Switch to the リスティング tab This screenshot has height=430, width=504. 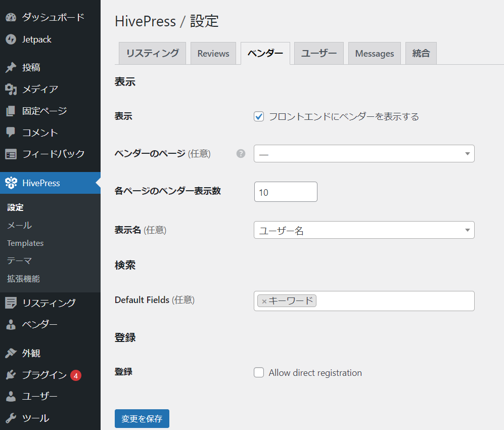pyautogui.click(x=152, y=54)
